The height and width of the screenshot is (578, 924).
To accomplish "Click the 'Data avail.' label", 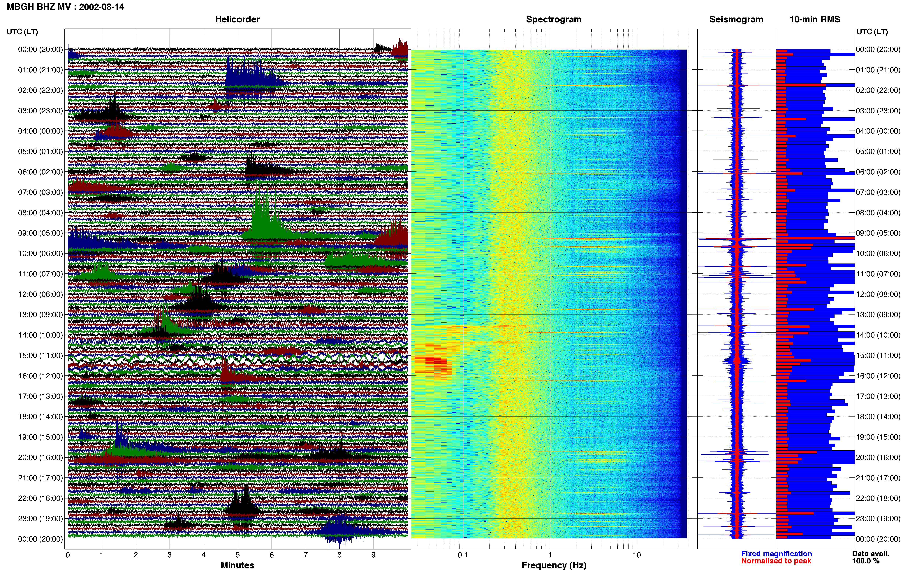I will coord(870,554).
